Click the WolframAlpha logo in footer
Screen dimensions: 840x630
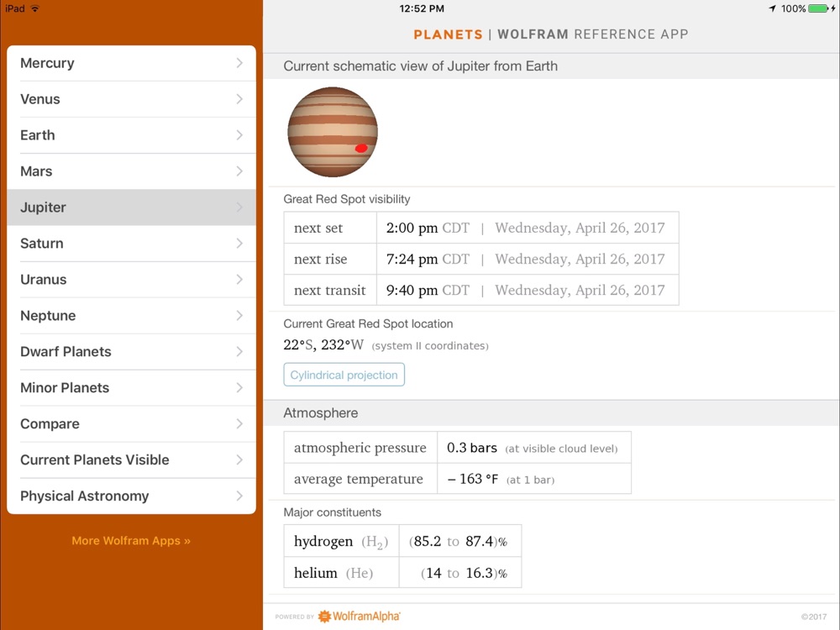(360, 617)
